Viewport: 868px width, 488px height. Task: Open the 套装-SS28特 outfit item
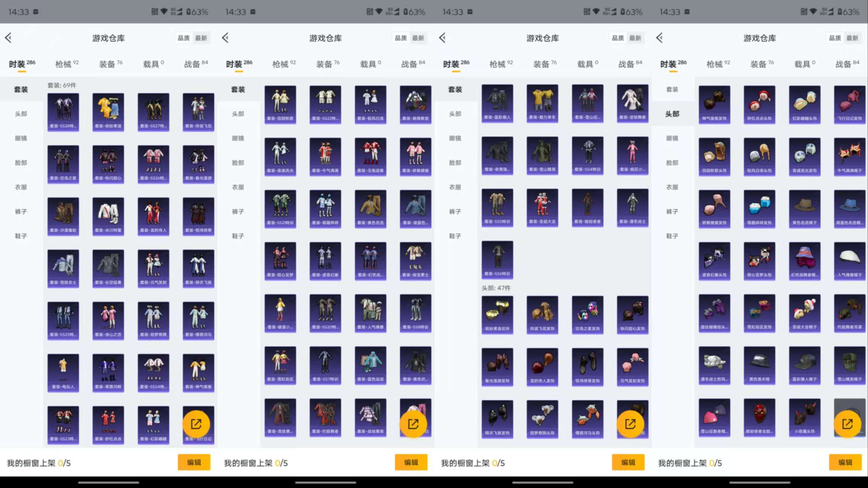[x=63, y=111]
